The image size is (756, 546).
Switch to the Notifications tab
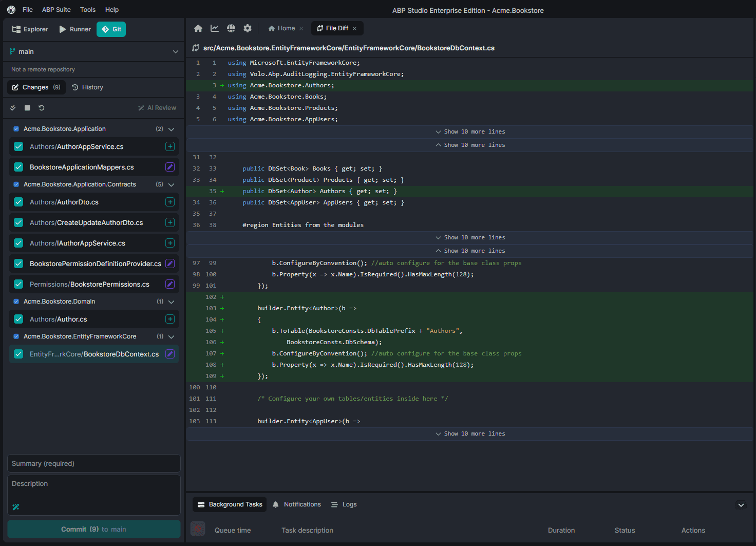(x=297, y=504)
